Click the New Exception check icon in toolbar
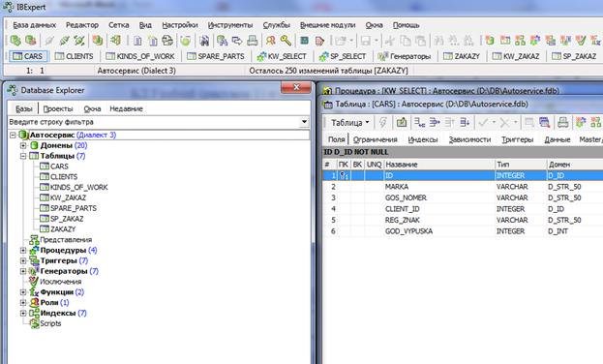This screenshot has width=603, height=364. pyautogui.click(x=581, y=40)
